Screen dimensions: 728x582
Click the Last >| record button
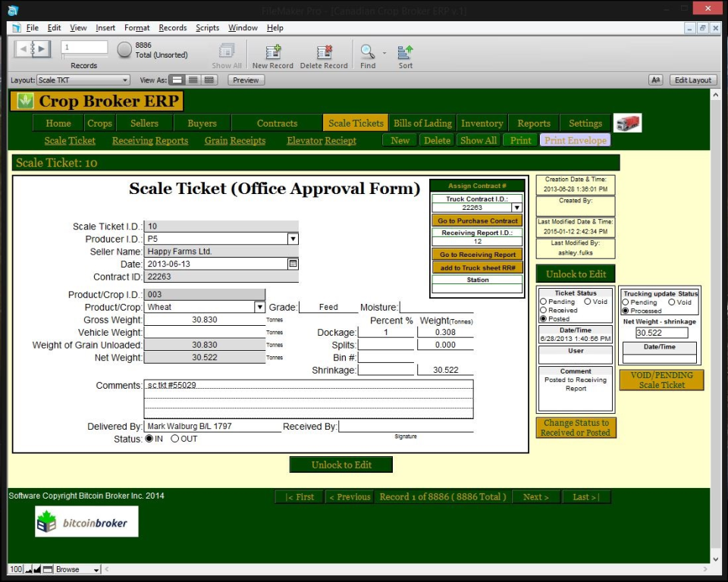(x=586, y=496)
